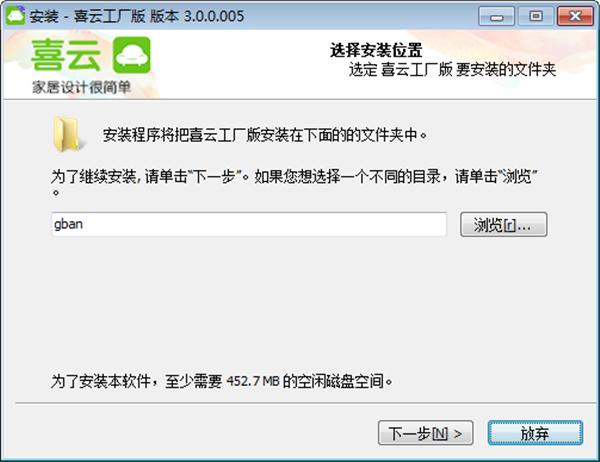600x462 pixels.
Task: Maximize the installer window
Action: tap(535, 16)
